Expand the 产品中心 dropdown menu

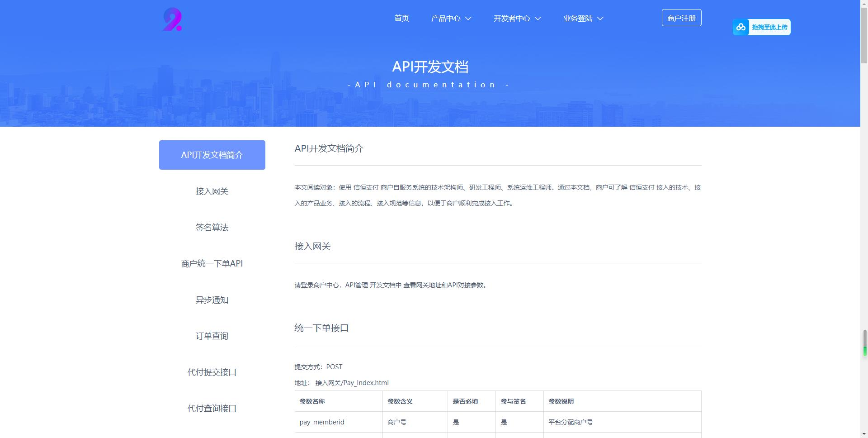(451, 19)
